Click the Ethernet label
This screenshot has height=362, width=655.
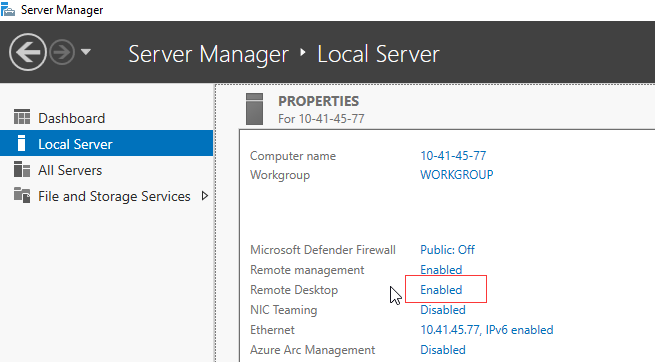(x=272, y=330)
